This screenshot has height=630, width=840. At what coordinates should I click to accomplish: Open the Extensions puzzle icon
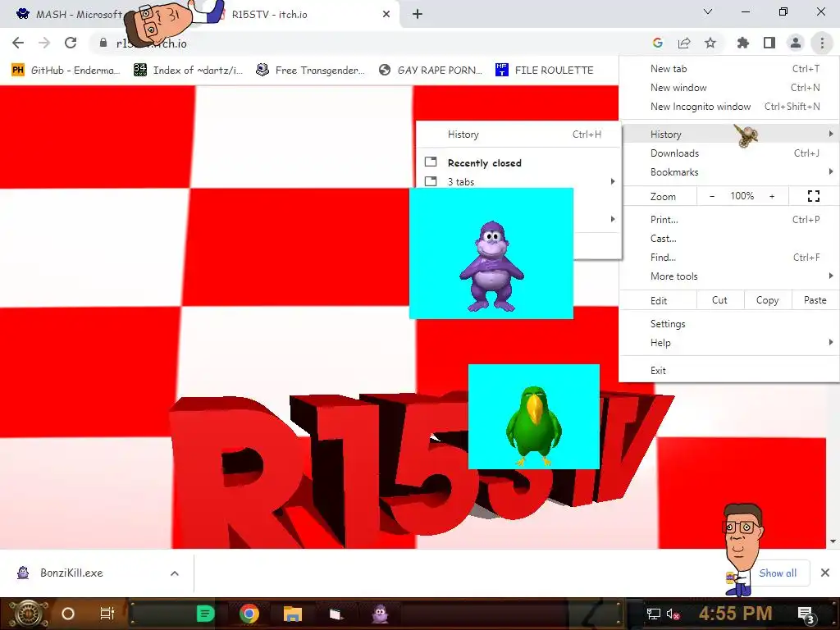[742, 43]
